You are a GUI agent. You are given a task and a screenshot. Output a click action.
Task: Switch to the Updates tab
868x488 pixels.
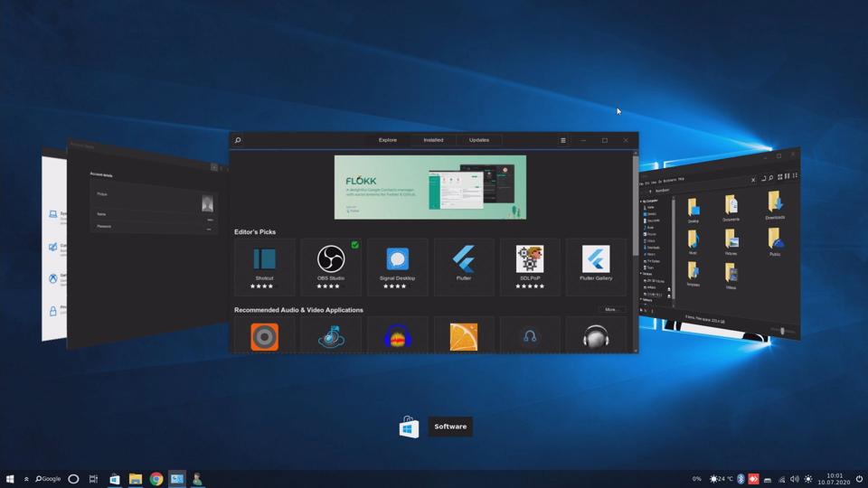click(x=479, y=140)
